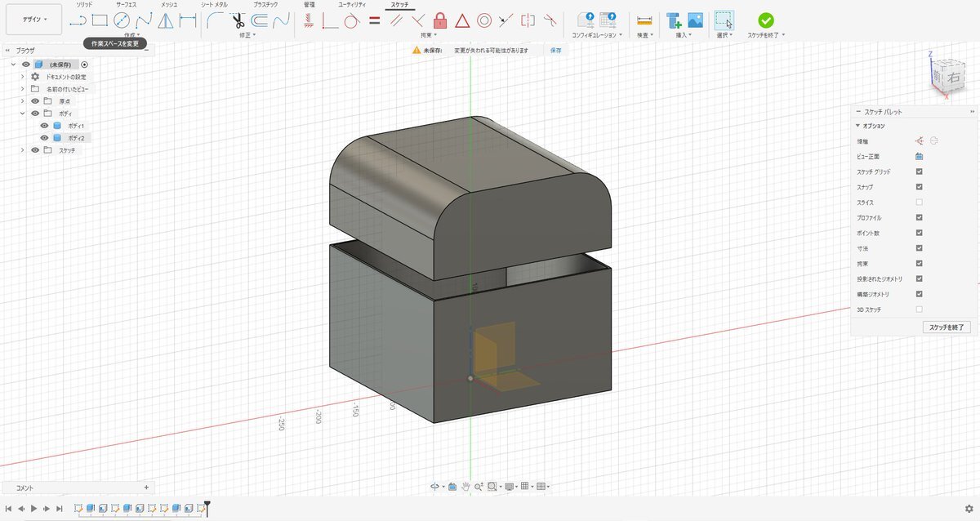The width and height of the screenshot is (980, 521).
Task: Switch to the ソリッド tab
Action: click(x=83, y=5)
